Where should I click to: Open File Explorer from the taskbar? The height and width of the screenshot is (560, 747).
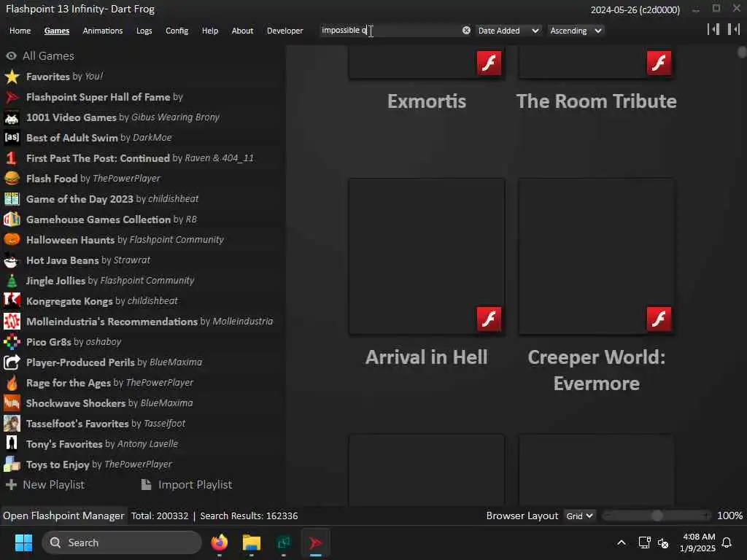click(252, 542)
